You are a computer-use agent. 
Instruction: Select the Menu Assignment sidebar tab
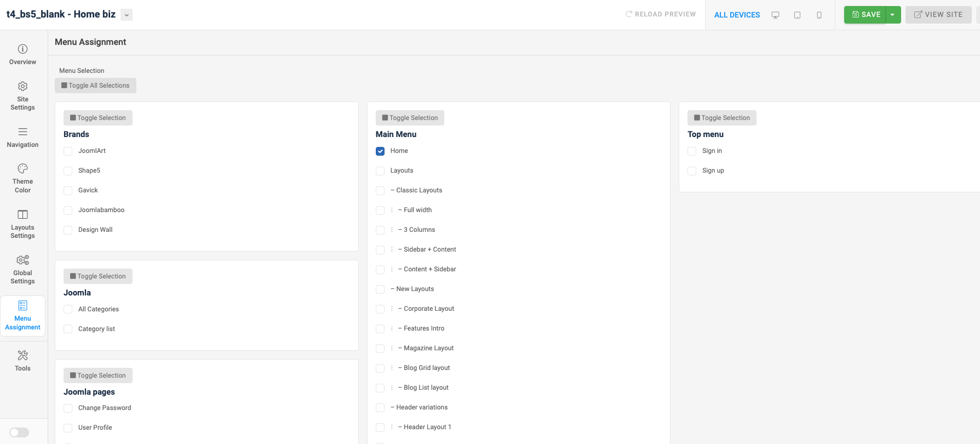coord(22,316)
